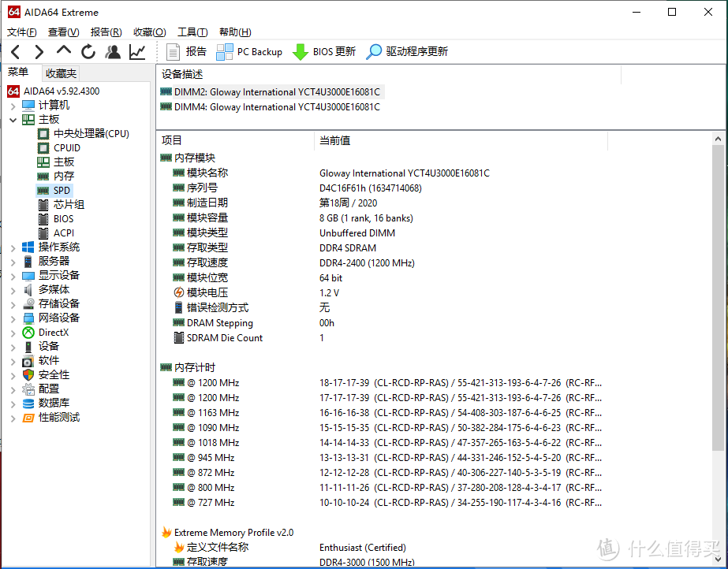728x569 pixels.
Task: Click scrollbar up arrow in details pane
Action: click(x=718, y=139)
